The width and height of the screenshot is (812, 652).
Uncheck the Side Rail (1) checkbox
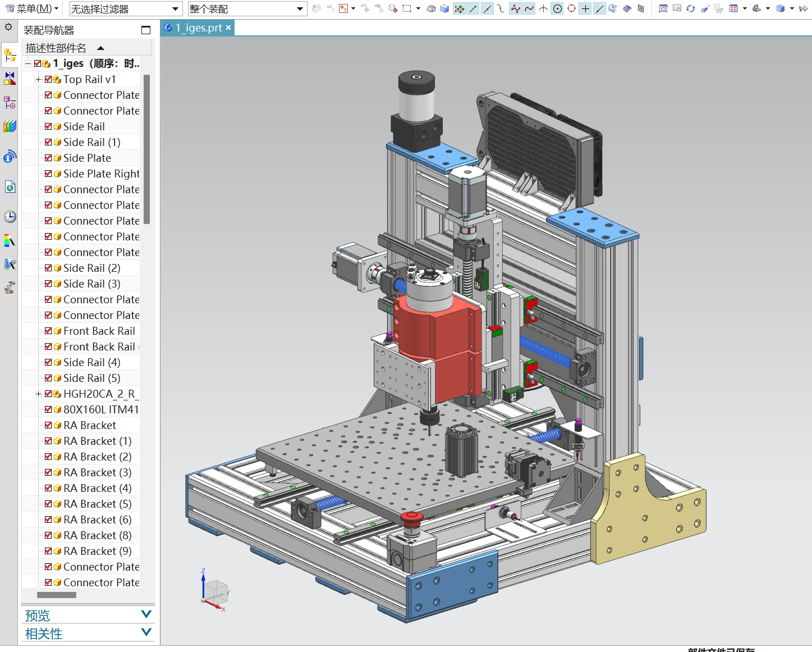coord(48,142)
